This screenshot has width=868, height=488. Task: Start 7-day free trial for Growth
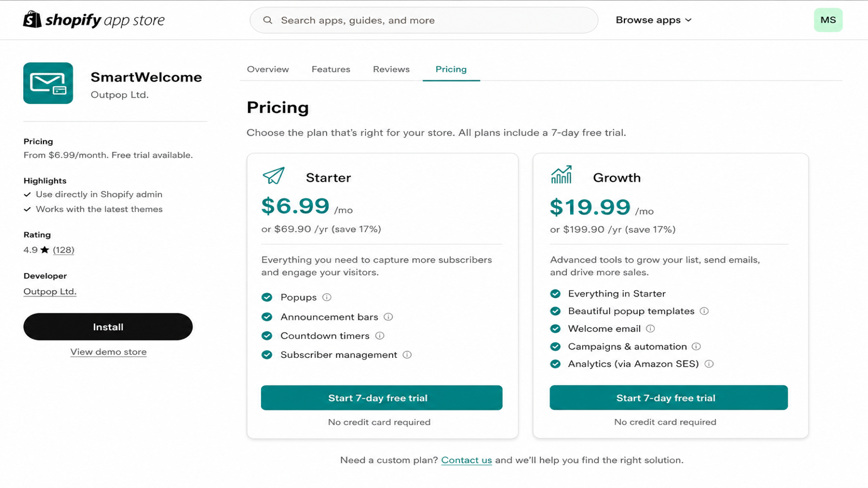pyautogui.click(x=668, y=397)
